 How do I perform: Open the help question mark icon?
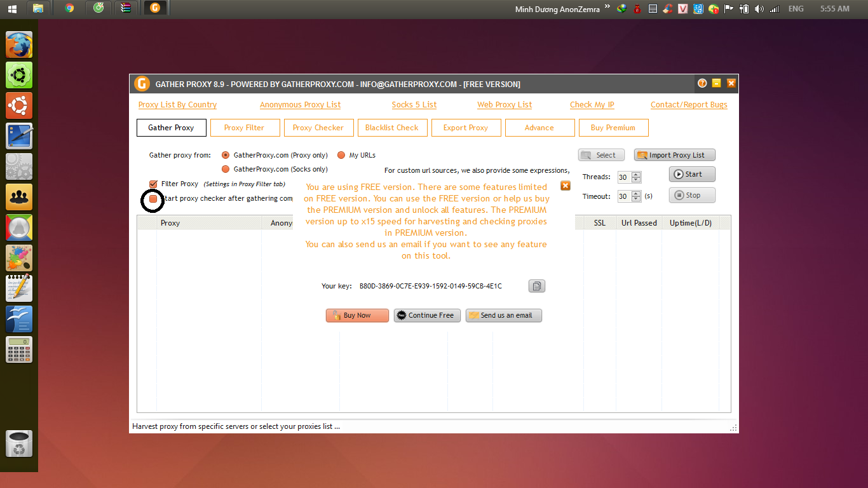point(702,83)
